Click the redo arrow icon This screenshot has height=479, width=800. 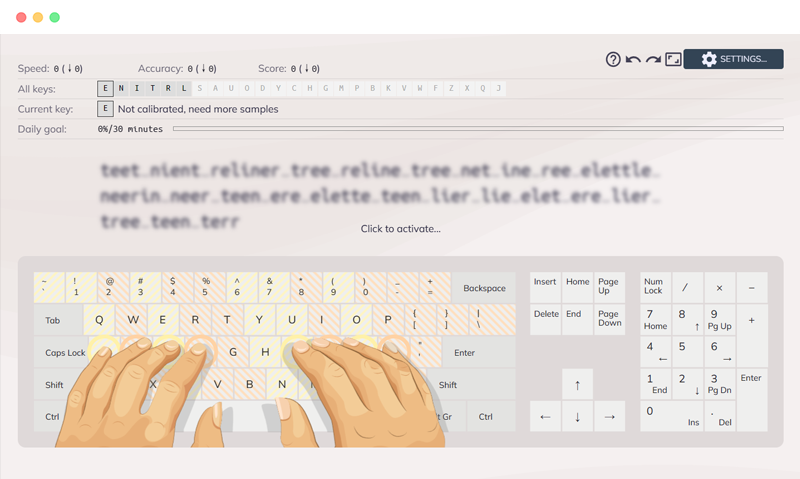653,59
